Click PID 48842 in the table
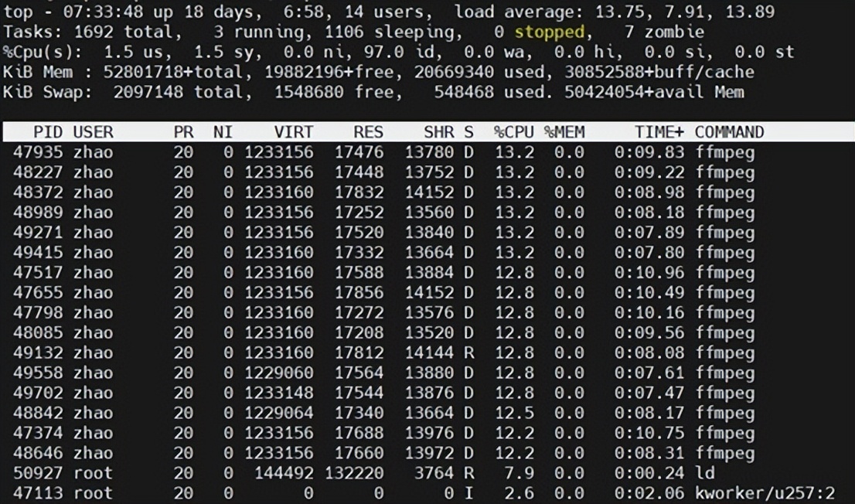This screenshot has width=855, height=504. [x=38, y=413]
